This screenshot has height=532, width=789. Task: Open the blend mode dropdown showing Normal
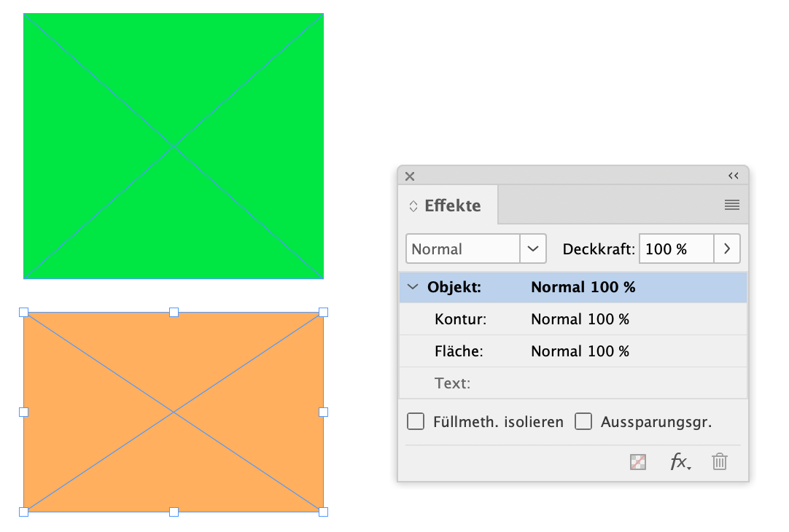point(533,249)
